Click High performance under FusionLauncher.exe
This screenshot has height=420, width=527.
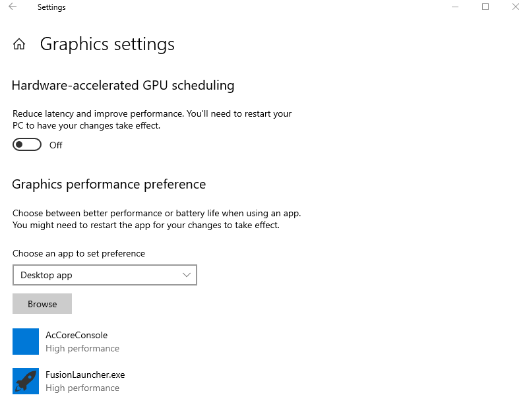click(x=82, y=388)
